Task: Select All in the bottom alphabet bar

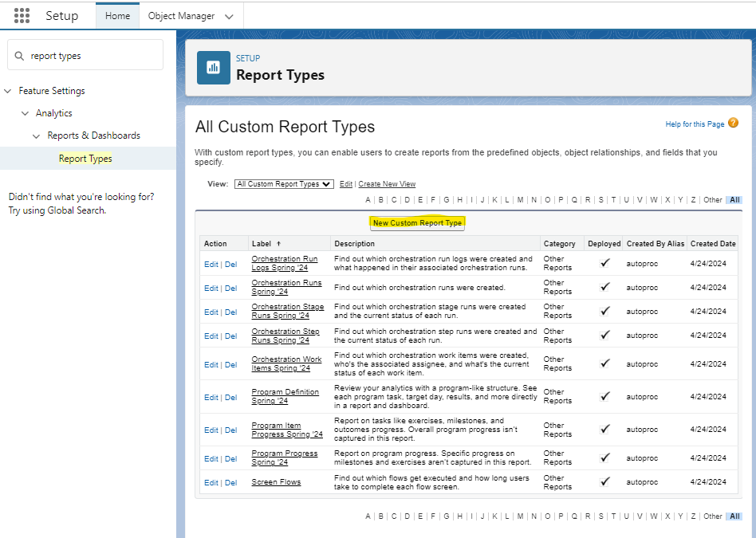Action: tap(734, 516)
